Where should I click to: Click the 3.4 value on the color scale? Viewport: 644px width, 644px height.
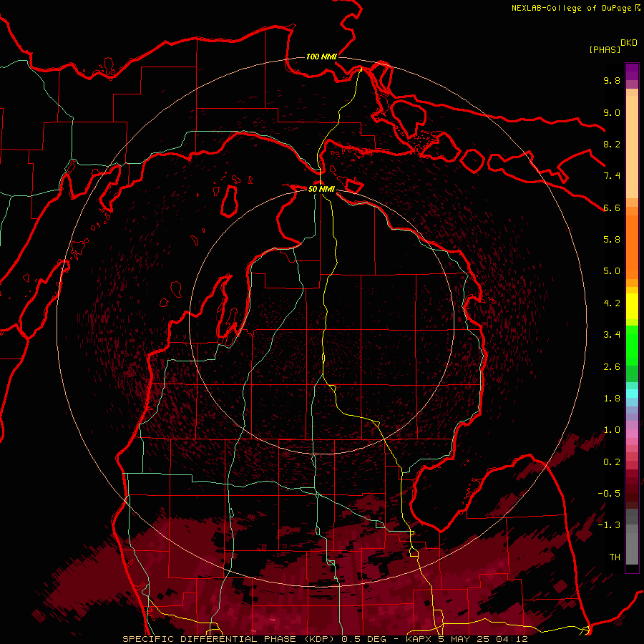click(x=612, y=335)
